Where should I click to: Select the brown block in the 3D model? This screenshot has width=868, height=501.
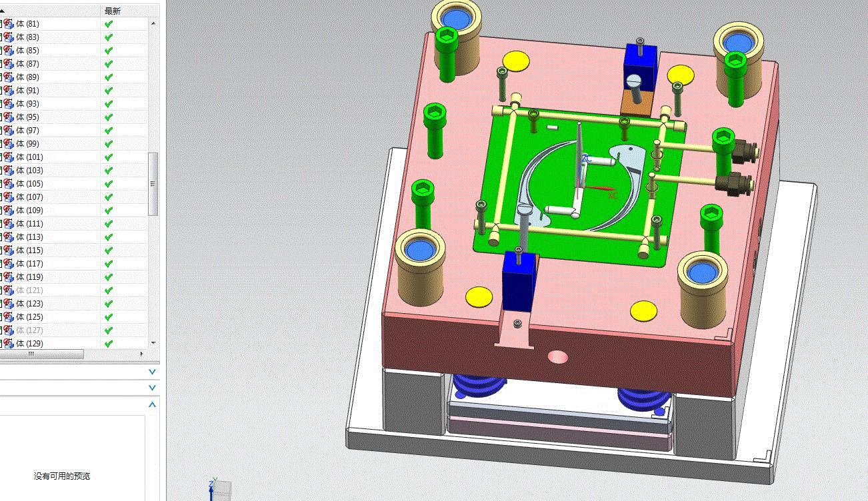point(636,102)
